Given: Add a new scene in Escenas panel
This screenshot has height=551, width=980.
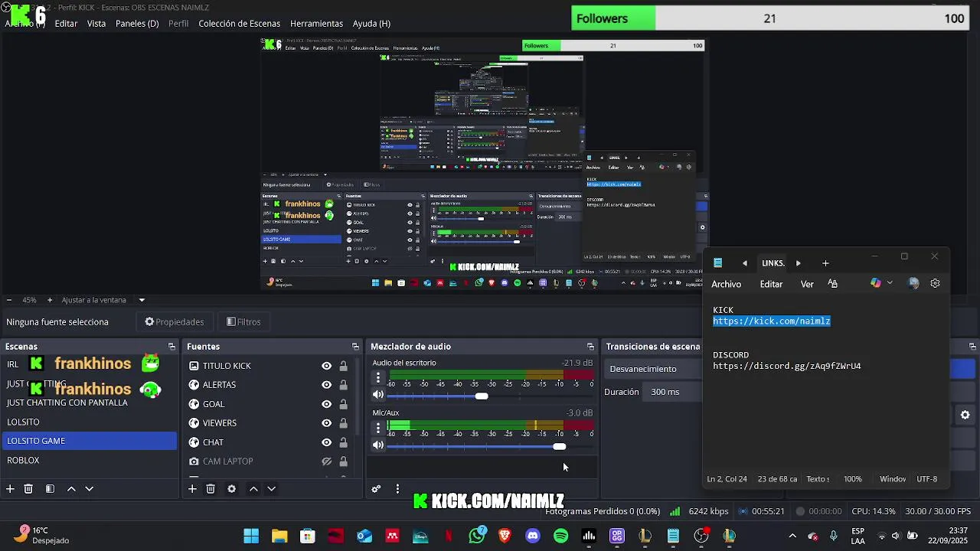Looking at the screenshot, I should 10,489.
